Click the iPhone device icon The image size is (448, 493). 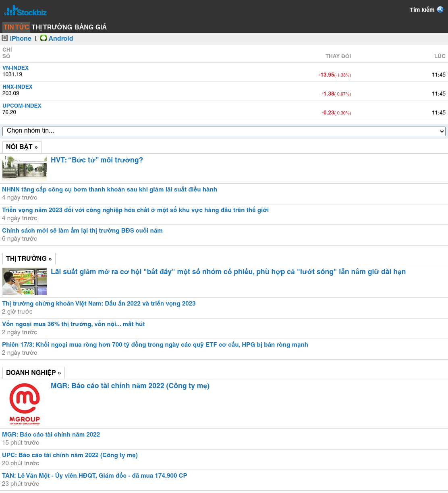point(5,38)
